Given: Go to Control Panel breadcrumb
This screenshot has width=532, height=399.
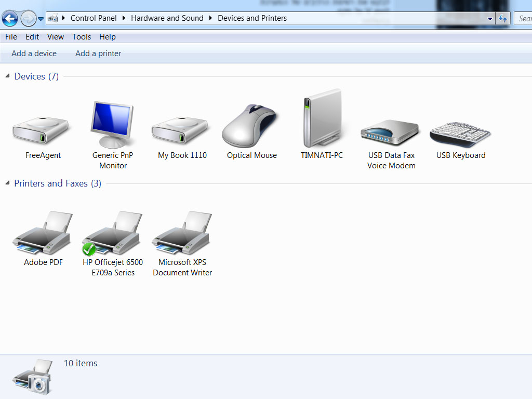Looking at the screenshot, I should pyautogui.click(x=94, y=18).
